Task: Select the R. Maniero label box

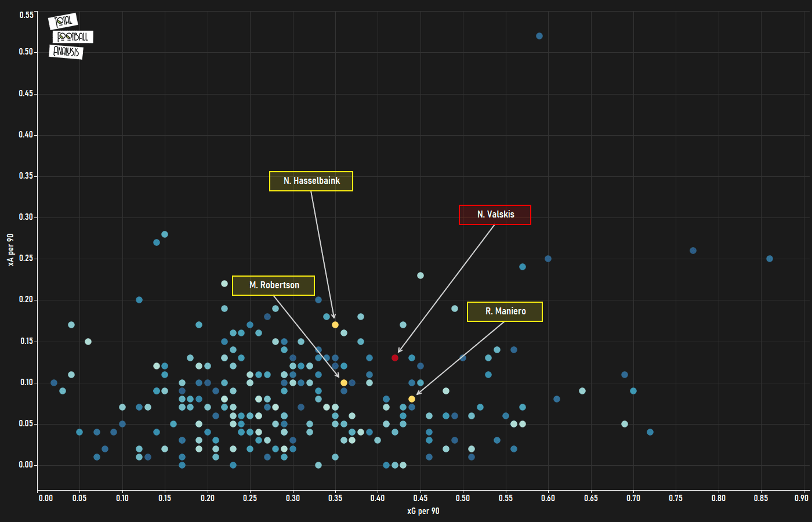Action: coord(505,311)
